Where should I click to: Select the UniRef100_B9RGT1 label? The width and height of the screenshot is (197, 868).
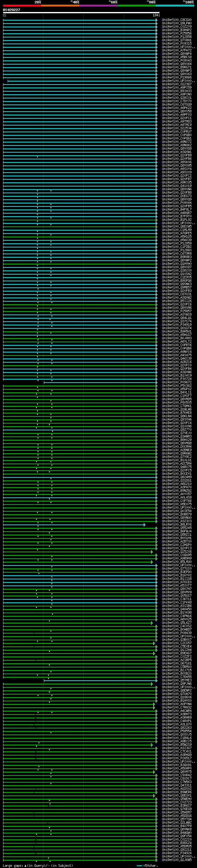(176, 67)
